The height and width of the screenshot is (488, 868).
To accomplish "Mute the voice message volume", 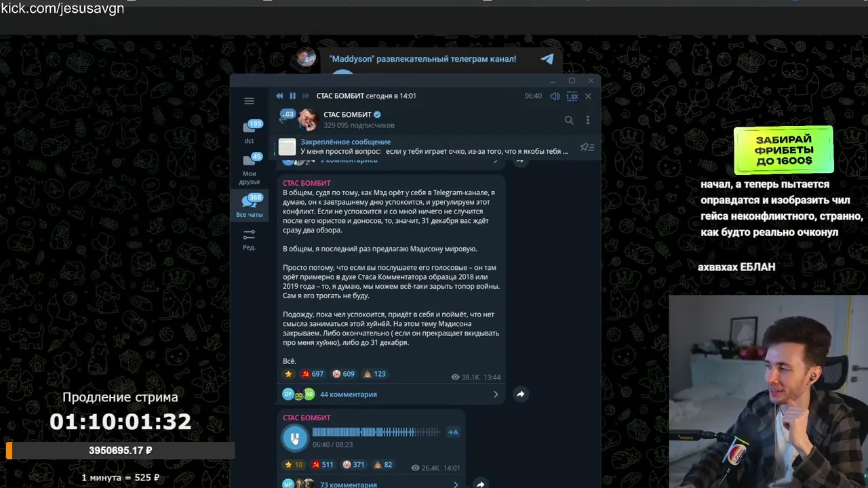I will (555, 96).
